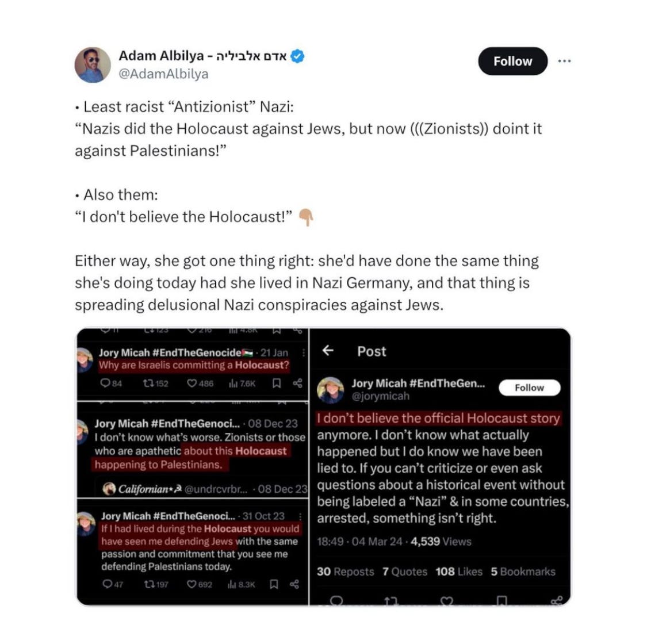The height and width of the screenshot is (644, 647).
Task: Bookmark the 21 Jan Jory Micah tweet
Action: pos(277,384)
